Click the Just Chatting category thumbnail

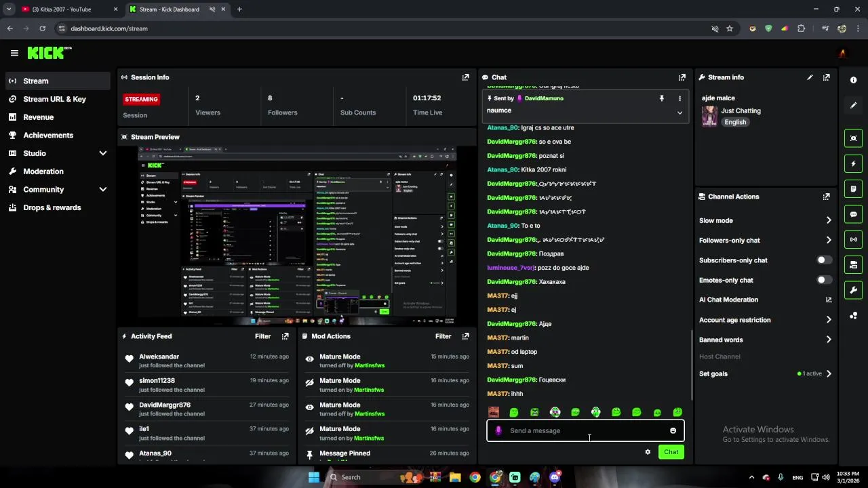coord(709,116)
